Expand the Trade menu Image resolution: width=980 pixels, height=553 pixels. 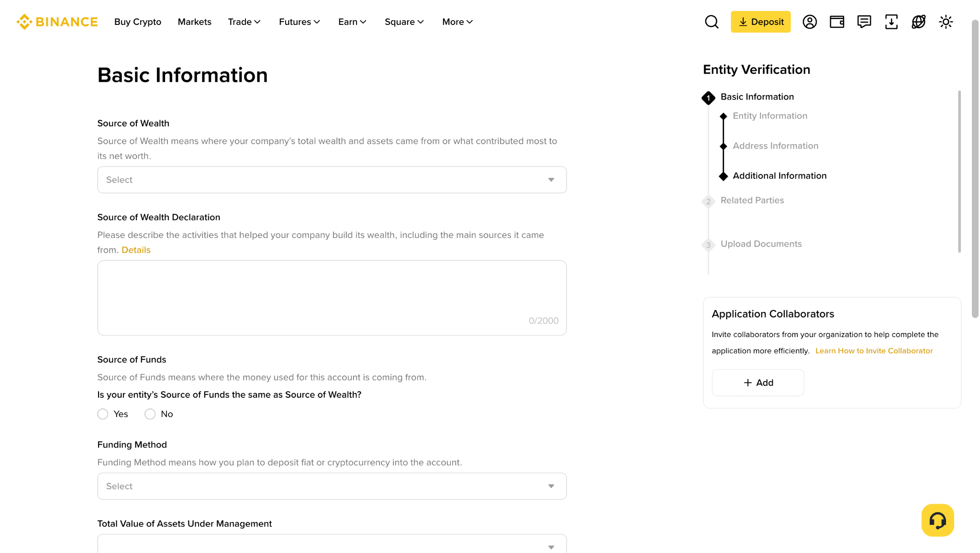pos(244,22)
